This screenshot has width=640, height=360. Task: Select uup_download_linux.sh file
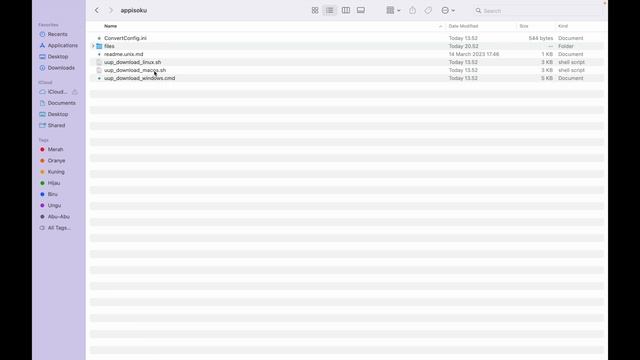tap(132, 62)
